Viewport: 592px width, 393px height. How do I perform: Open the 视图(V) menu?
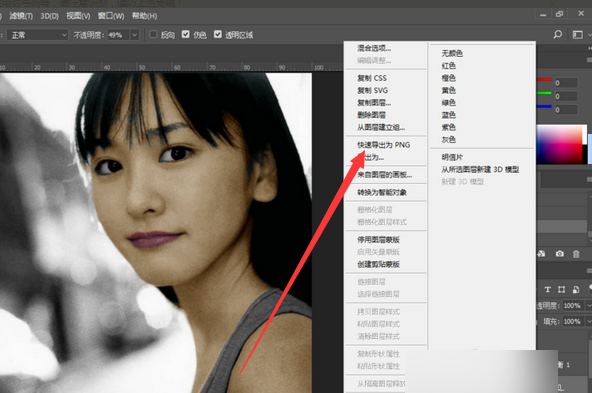pyautogui.click(x=78, y=16)
